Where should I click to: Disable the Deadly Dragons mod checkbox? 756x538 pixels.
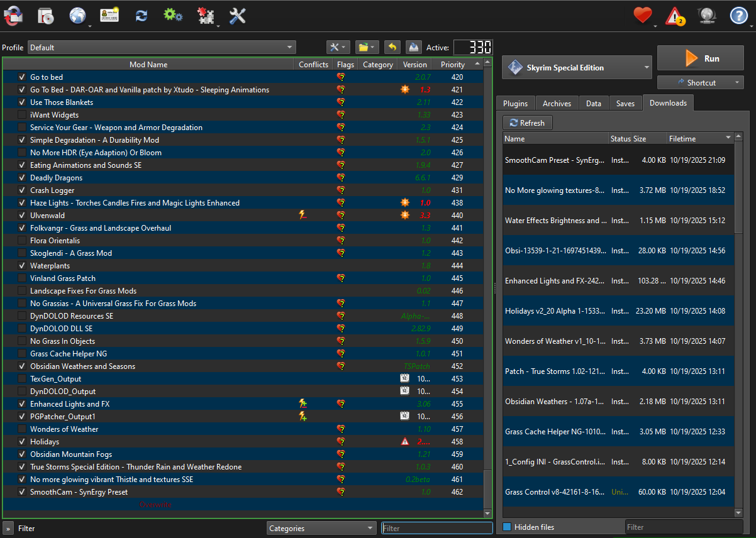pos(22,178)
